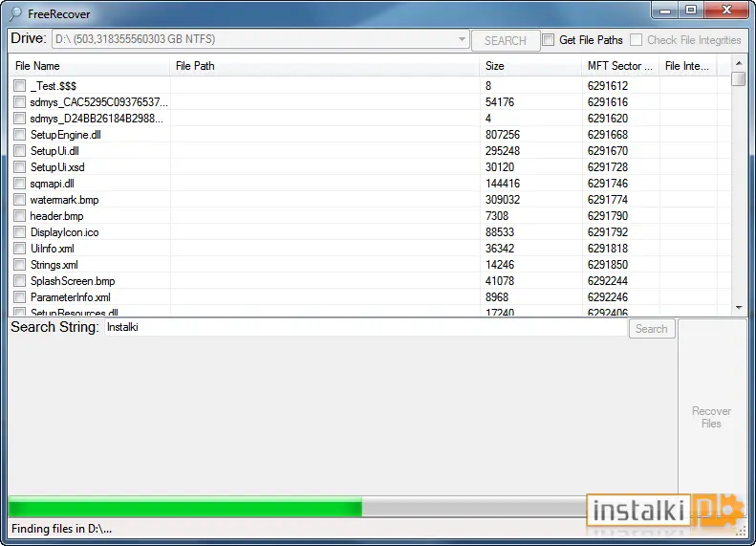Viewport: 756px width, 546px height.
Task: Click MFT sector value 6291612
Action: (608, 86)
